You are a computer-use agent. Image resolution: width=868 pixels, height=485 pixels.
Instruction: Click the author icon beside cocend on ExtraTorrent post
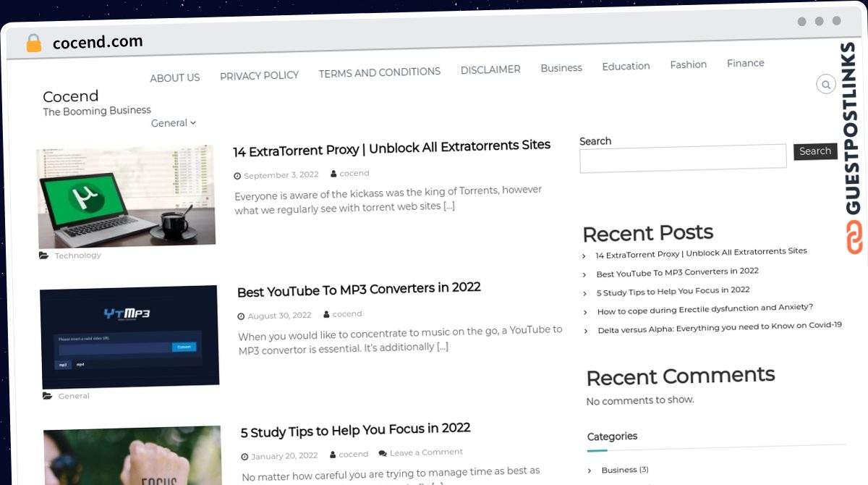(x=333, y=174)
